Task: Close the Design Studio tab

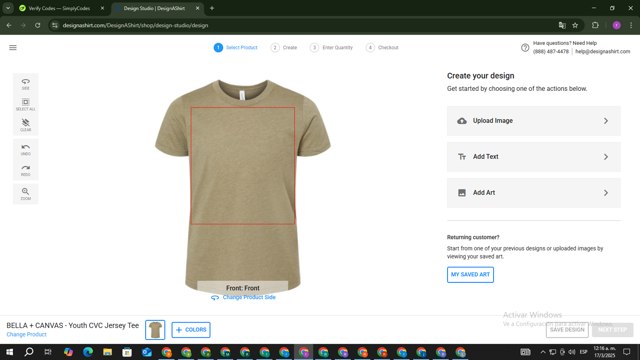Action: click(198, 8)
